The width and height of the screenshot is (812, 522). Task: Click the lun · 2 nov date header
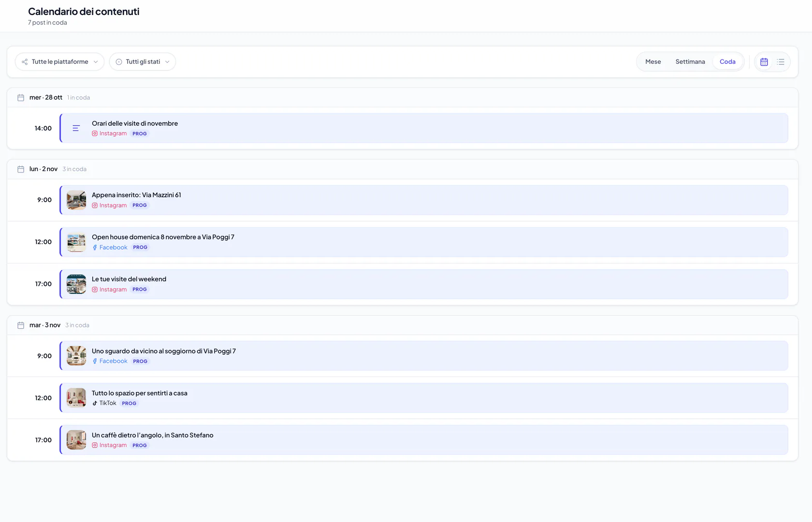(43, 169)
